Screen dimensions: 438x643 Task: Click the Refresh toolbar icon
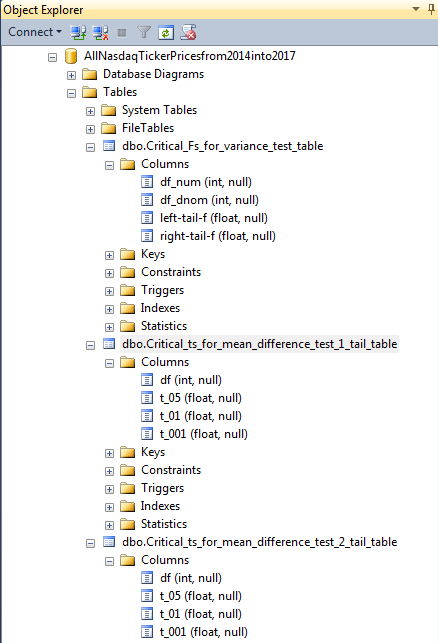[x=166, y=32]
